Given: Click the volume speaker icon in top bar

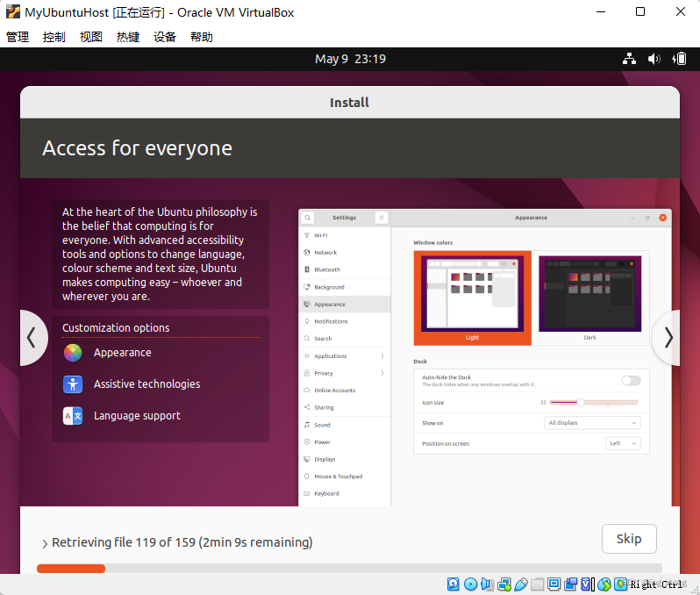Looking at the screenshot, I should pyautogui.click(x=654, y=59).
